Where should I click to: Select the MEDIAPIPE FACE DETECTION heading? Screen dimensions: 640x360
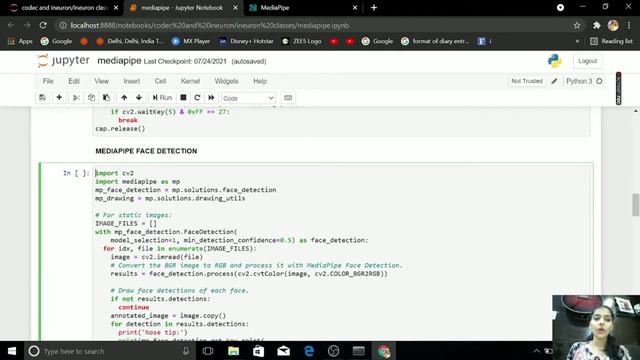click(x=146, y=151)
